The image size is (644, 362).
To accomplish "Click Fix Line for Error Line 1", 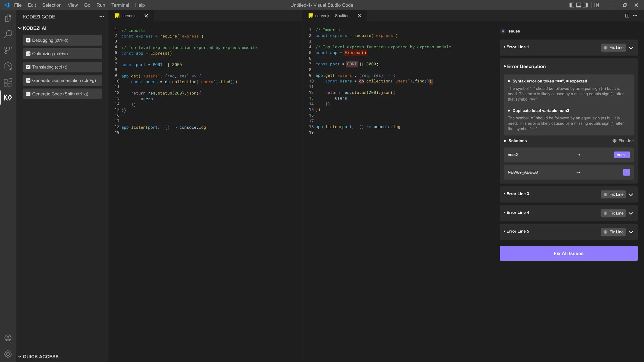I will point(613,47).
